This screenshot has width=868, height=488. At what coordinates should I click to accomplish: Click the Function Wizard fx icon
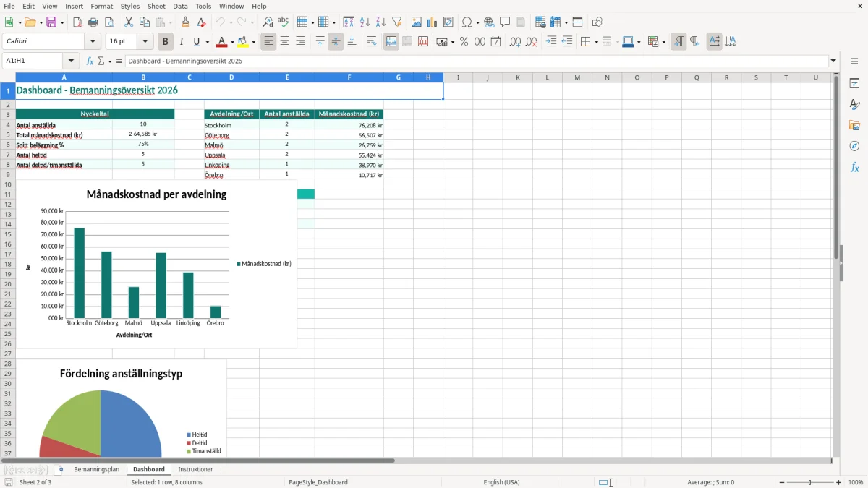(90, 61)
